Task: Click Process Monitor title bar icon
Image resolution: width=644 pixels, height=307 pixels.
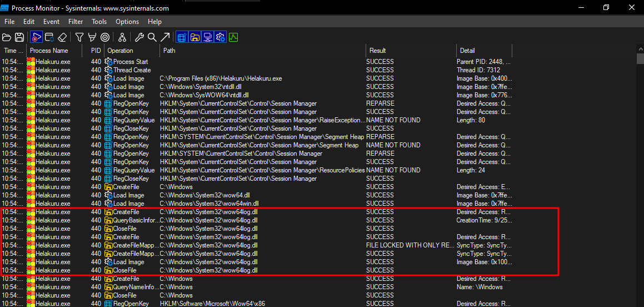Action: (4, 7)
